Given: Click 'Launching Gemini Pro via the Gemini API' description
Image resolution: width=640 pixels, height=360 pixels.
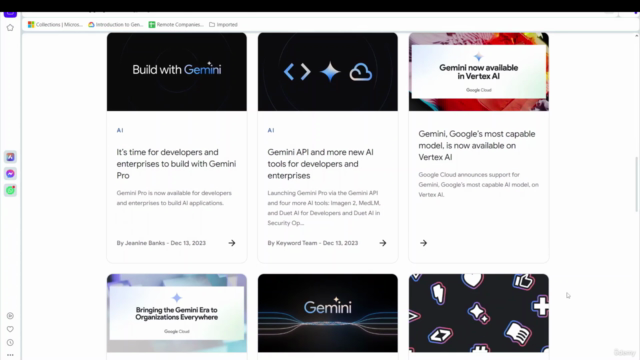Looking at the screenshot, I should pos(324,208).
